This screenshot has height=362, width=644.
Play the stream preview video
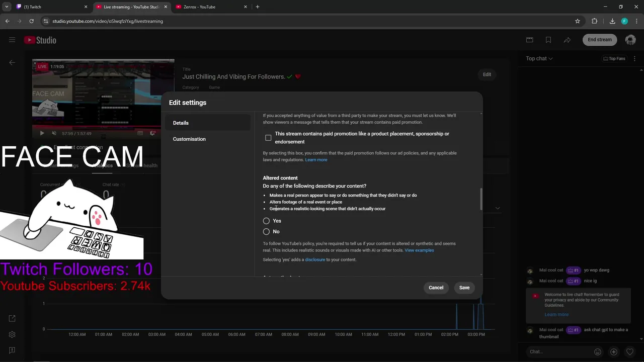click(x=42, y=133)
